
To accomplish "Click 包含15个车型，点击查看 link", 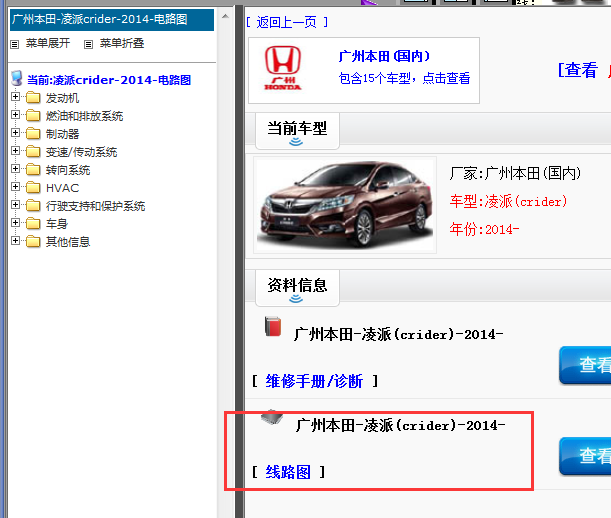I will point(404,78).
